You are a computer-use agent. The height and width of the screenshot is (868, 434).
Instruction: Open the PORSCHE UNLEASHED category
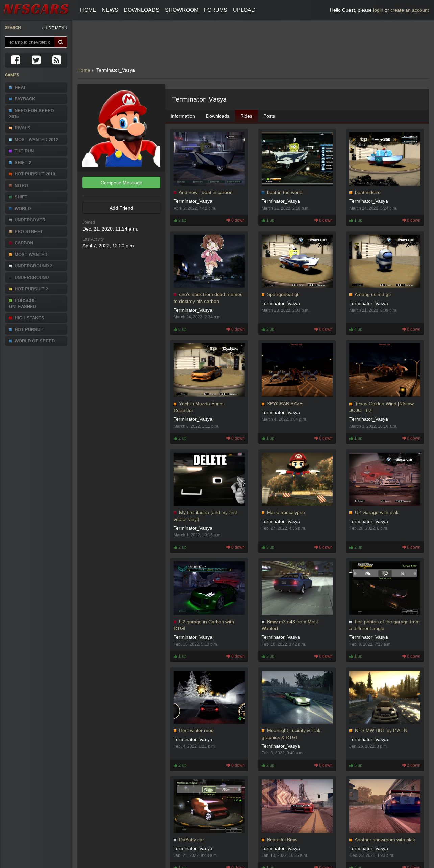pos(36,304)
